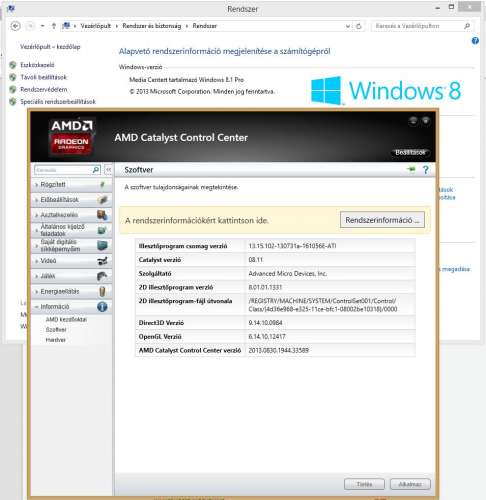Select Szoftver item under Információ
The height and width of the screenshot is (500, 486).
(x=56, y=330)
